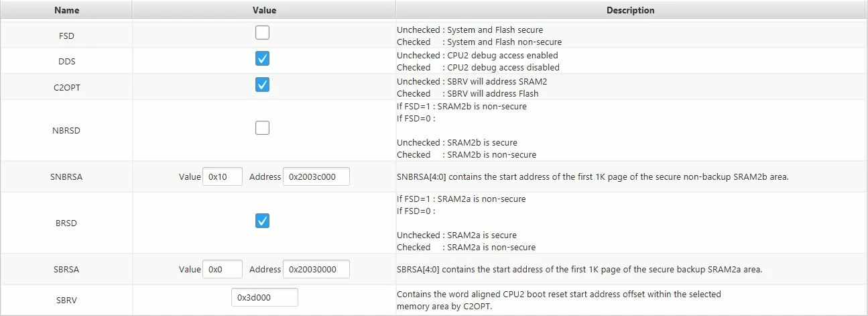Click the SNBRSA Value field showing 0x10
868x316 pixels.
click(223, 177)
